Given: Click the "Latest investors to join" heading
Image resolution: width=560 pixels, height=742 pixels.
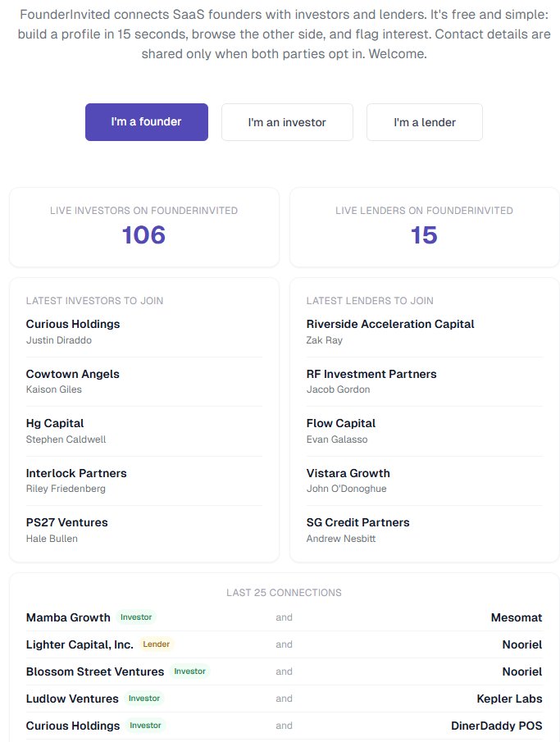Looking at the screenshot, I should pos(94,301).
